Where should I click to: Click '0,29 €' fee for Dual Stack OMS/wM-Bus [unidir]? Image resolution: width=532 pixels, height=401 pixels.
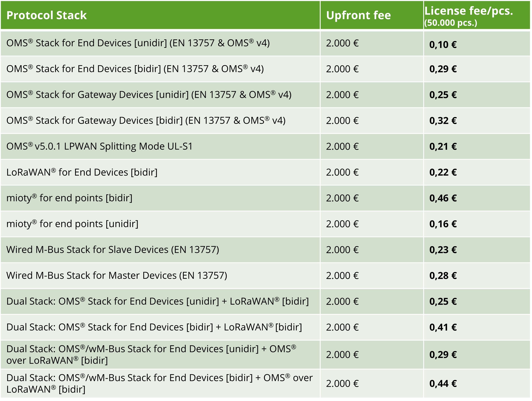click(x=443, y=355)
